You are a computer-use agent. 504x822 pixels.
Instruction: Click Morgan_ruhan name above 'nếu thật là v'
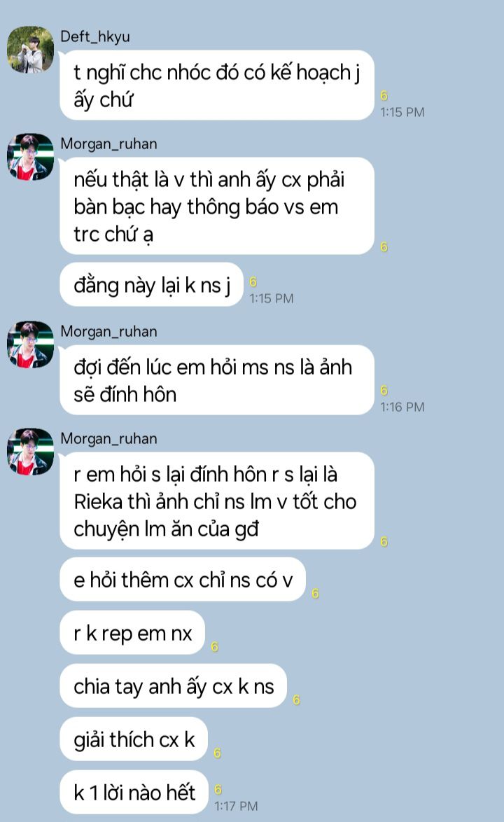[x=109, y=144]
